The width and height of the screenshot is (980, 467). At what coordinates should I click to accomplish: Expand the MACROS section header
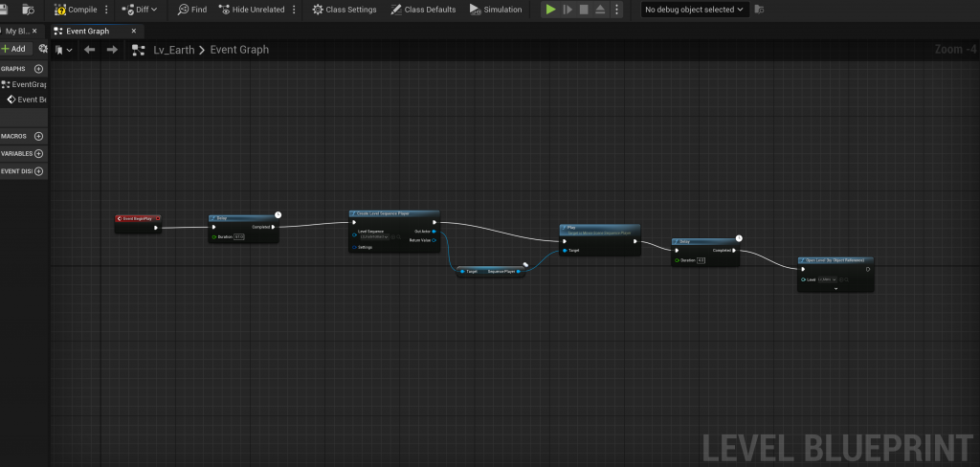point(13,136)
